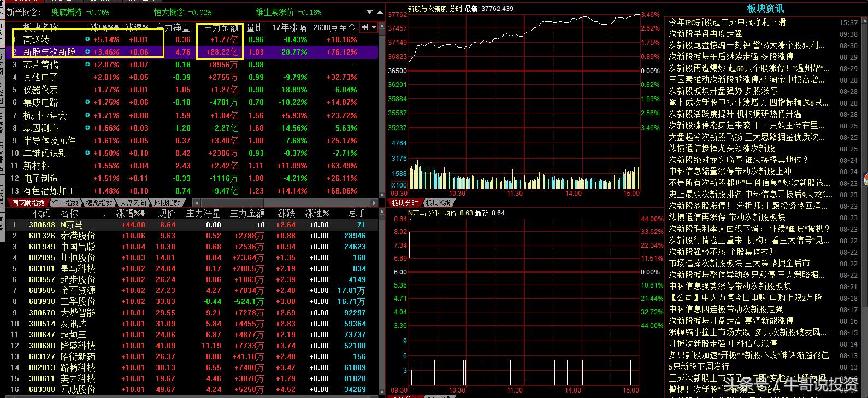
Task: Collapse the ticker bar with the up triangle
Action: [x=380, y=11]
